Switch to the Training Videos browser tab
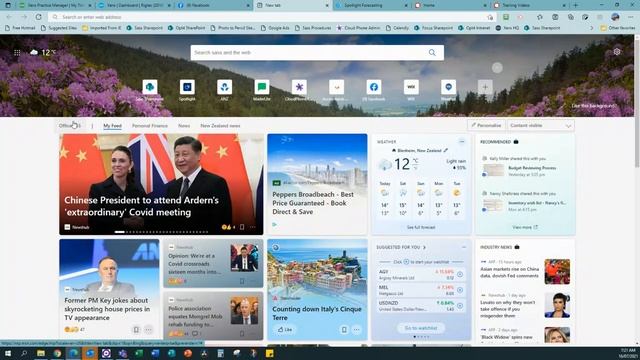The height and width of the screenshot is (360, 640). point(530,5)
